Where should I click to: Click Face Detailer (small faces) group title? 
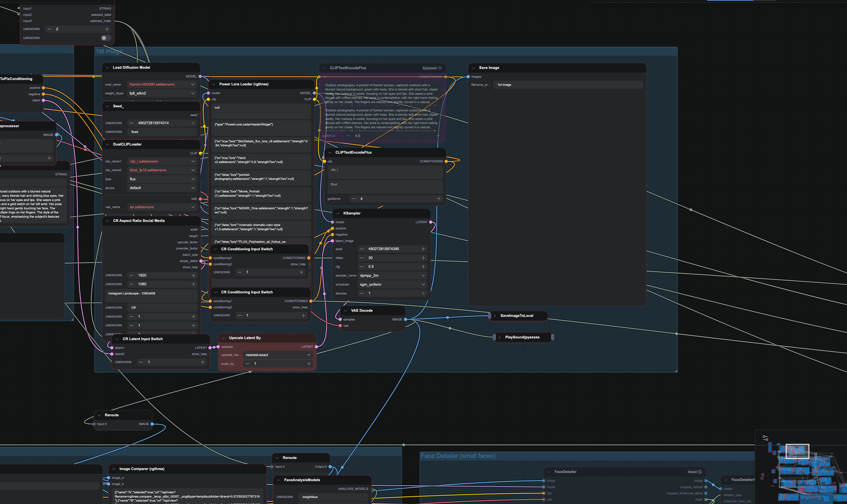point(457,456)
